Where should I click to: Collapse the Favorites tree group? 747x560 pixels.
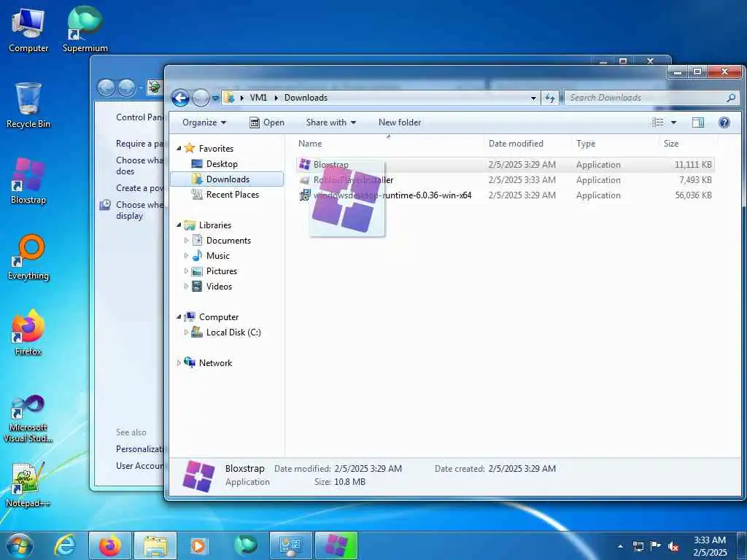point(179,149)
